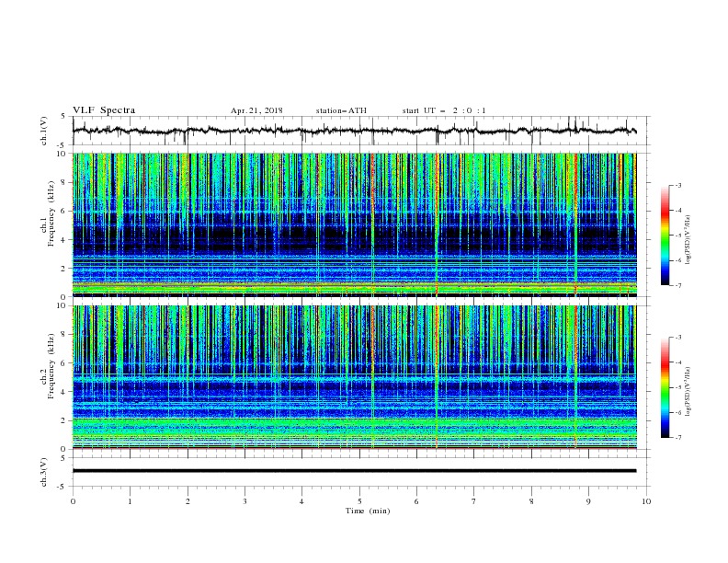Click the ch.1 frequency axis "2" tick label

64,269
